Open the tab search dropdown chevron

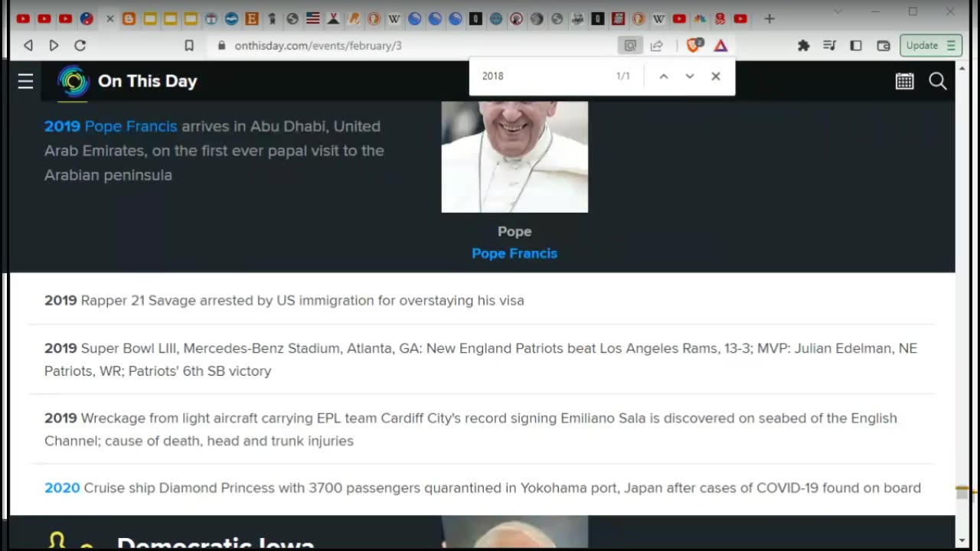click(x=838, y=11)
